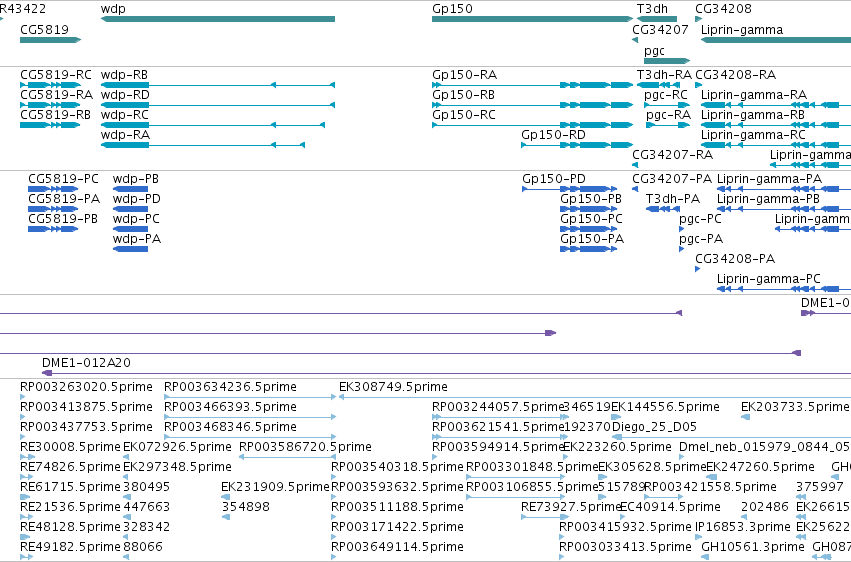Click the Gp150 gene bar
The height and width of the screenshot is (562, 851).
(532, 19)
